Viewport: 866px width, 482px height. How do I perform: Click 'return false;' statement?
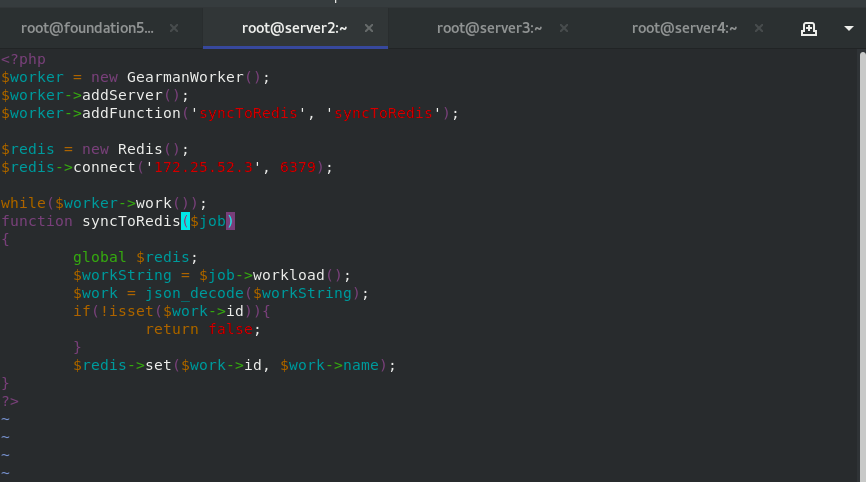point(203,329)
